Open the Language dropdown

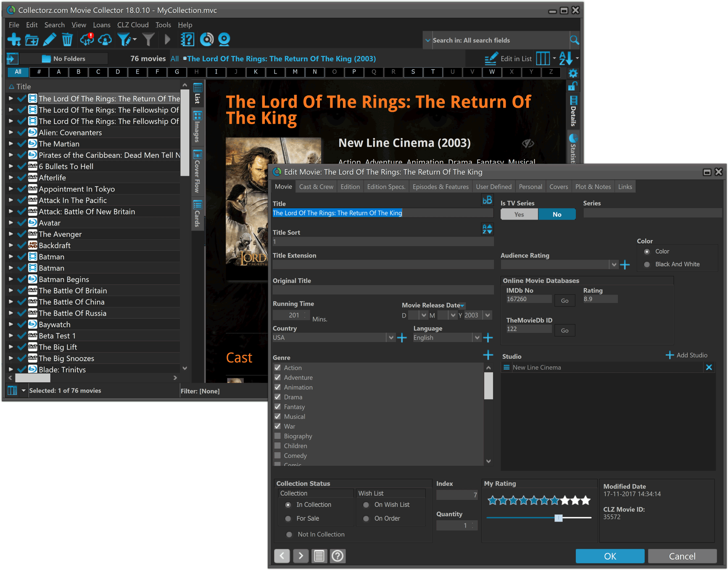point(477,338)
